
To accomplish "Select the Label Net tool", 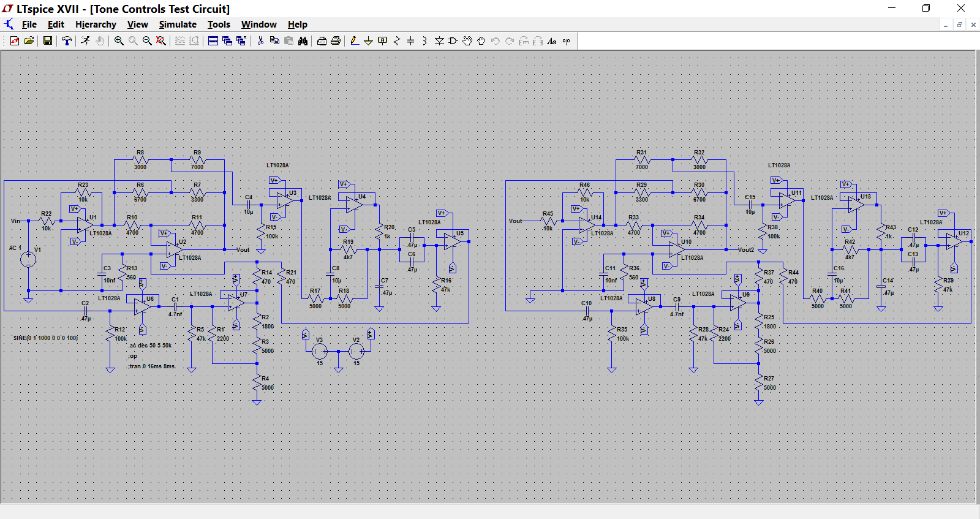I will 383,41.
